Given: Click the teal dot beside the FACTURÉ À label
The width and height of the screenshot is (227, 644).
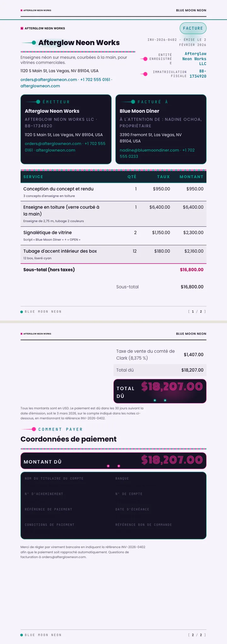Looking at the screenshot, I should tap(133, 102).
